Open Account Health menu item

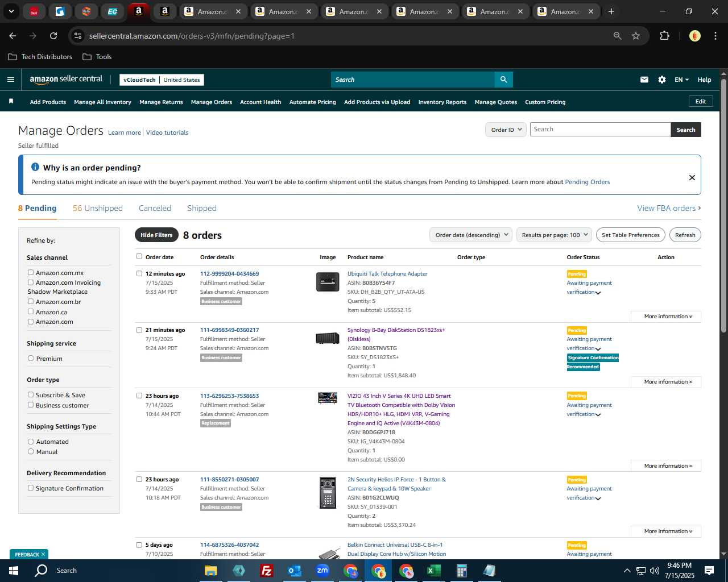260,102
